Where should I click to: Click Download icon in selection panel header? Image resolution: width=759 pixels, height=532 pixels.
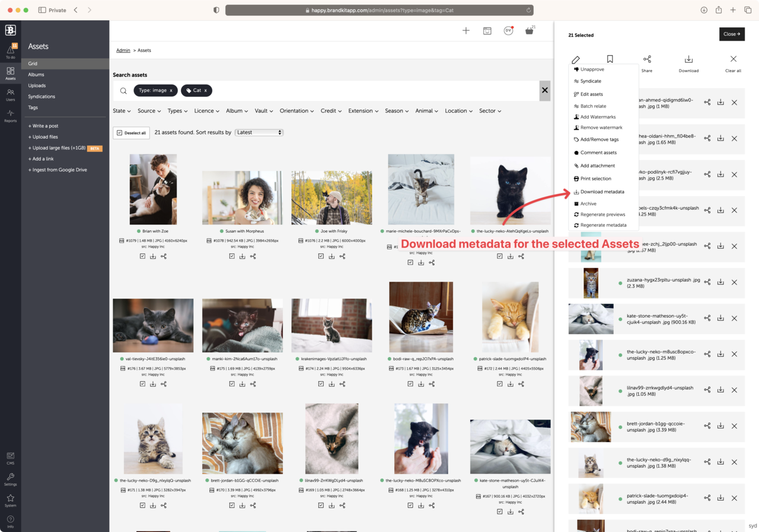(688, 59)
